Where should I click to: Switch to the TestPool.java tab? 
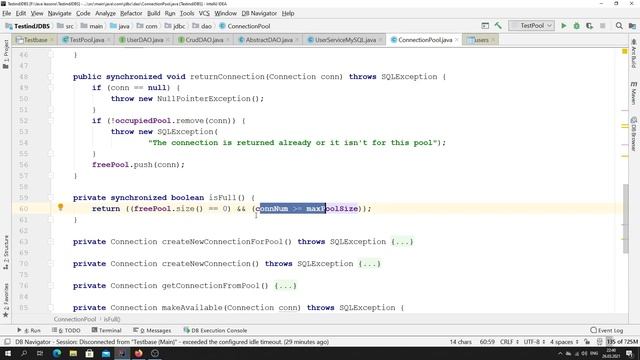[87, 40]
